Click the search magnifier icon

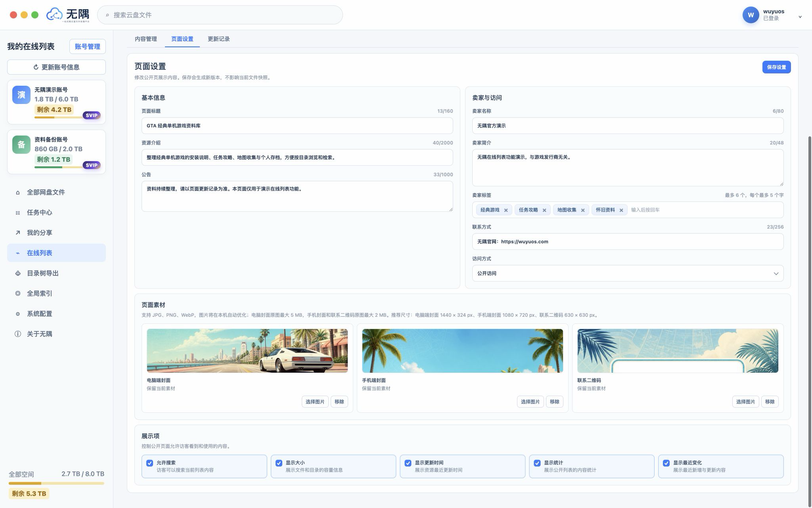[x=107, y=15]
